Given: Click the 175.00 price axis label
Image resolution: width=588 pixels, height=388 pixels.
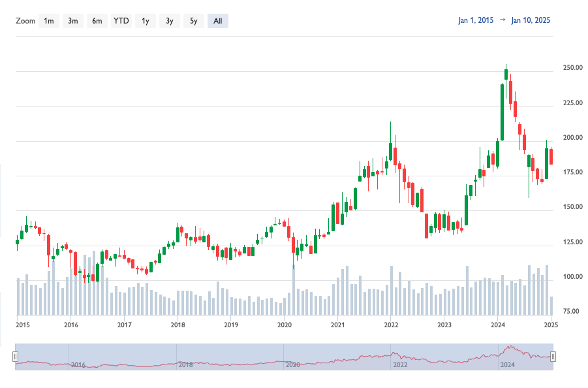Looking at the screenshot, I should pos(572,172).
